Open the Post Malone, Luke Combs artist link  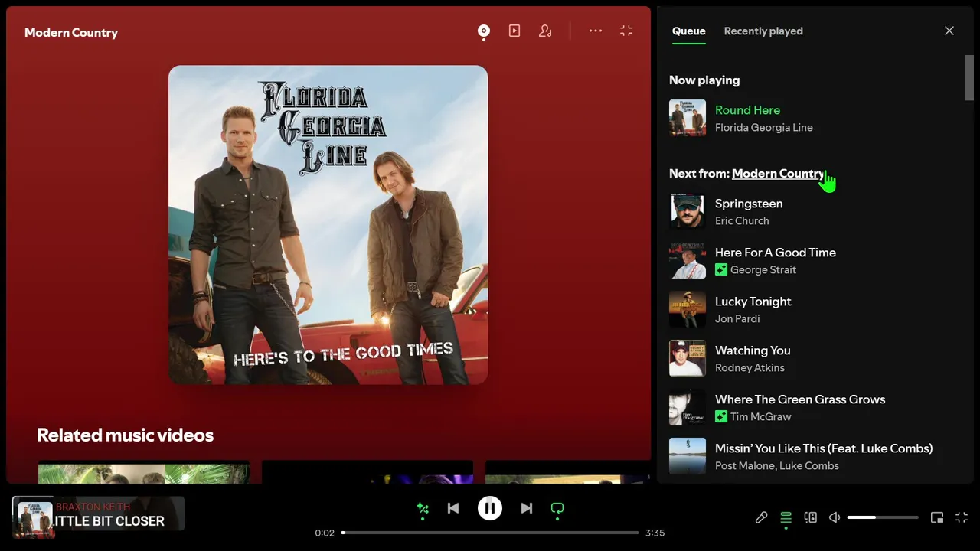pyautogui.click(x=777, y=465)
